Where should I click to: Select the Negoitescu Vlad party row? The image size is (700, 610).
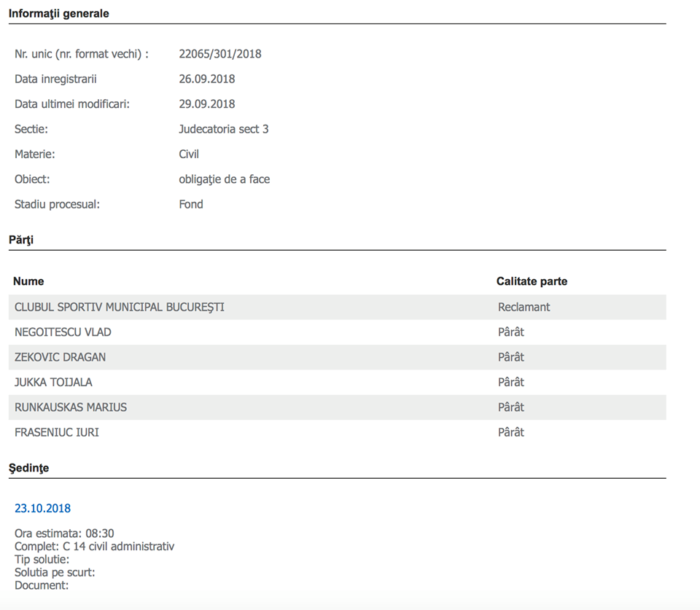click(x=63, y=332)
